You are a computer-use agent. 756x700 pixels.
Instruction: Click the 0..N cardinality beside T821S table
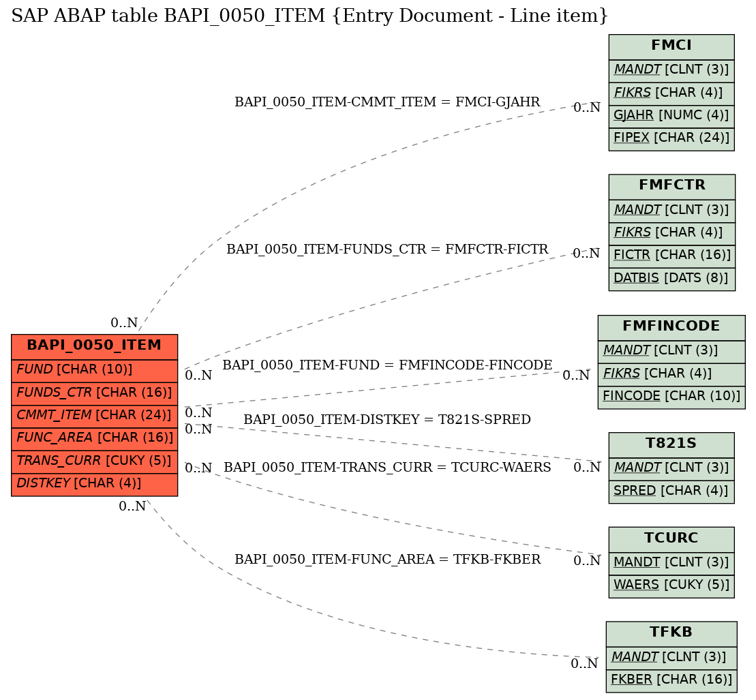pyautogui.click(x=587, y=467)
